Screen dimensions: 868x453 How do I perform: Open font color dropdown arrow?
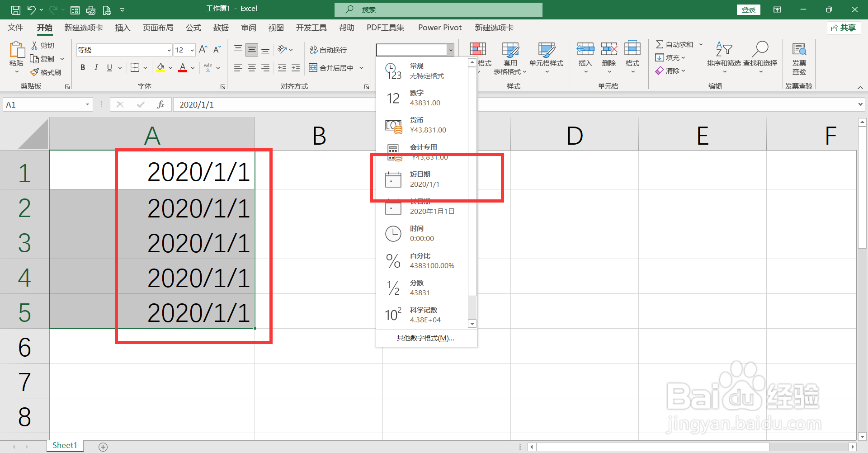(x=193, y=68)
